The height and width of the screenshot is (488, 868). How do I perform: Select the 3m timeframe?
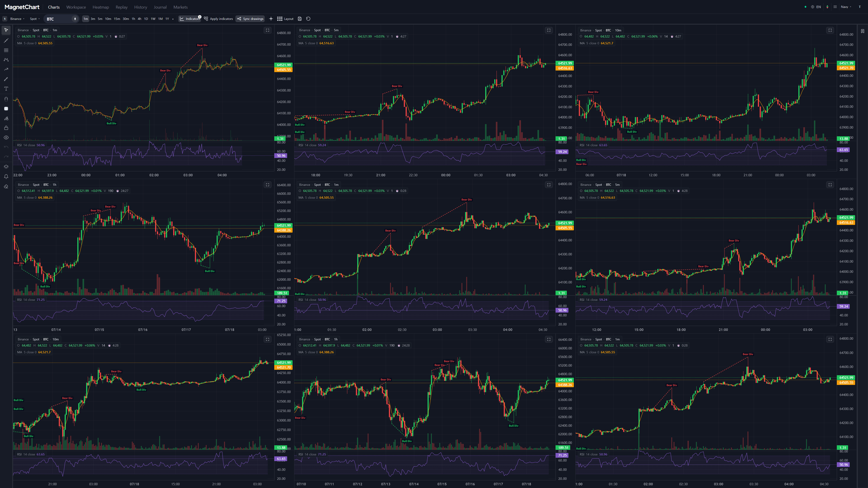[93, 19]
